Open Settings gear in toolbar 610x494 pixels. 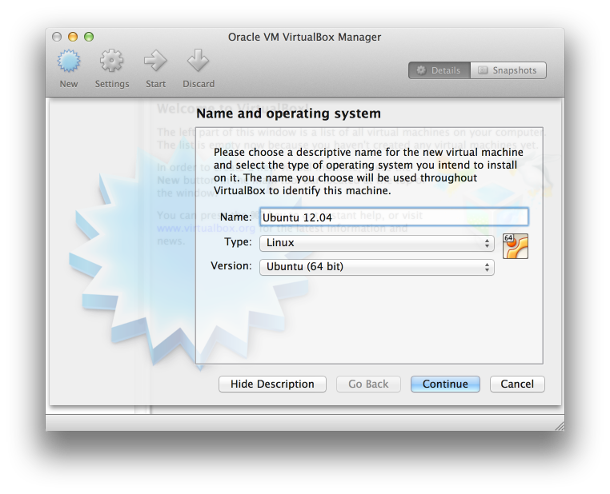click(112, 61)
